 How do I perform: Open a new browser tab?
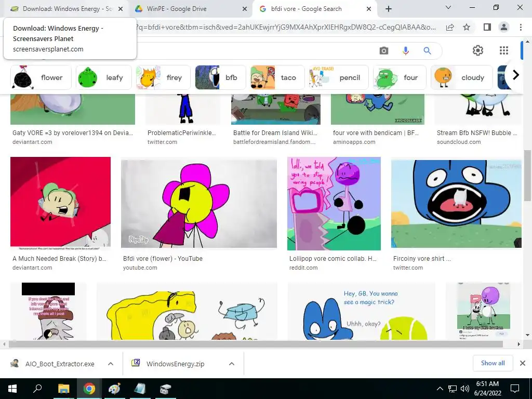pos(389,9)
